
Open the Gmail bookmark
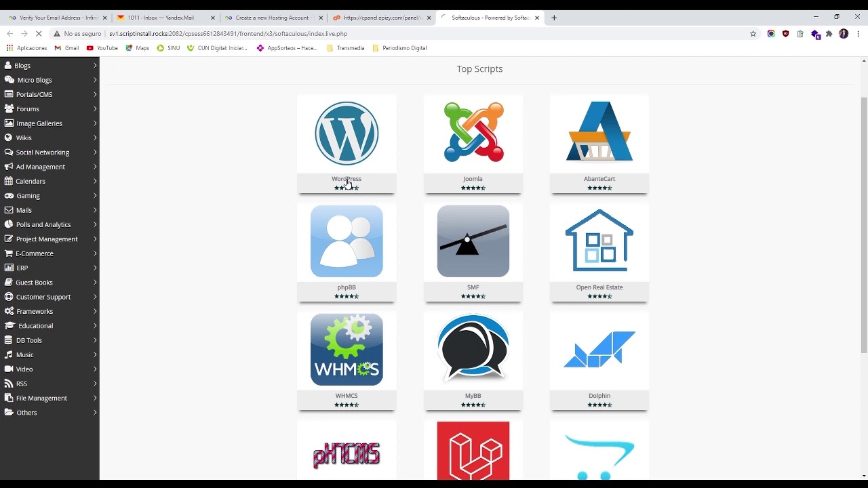pyautogui.click(x=66, y=48)
